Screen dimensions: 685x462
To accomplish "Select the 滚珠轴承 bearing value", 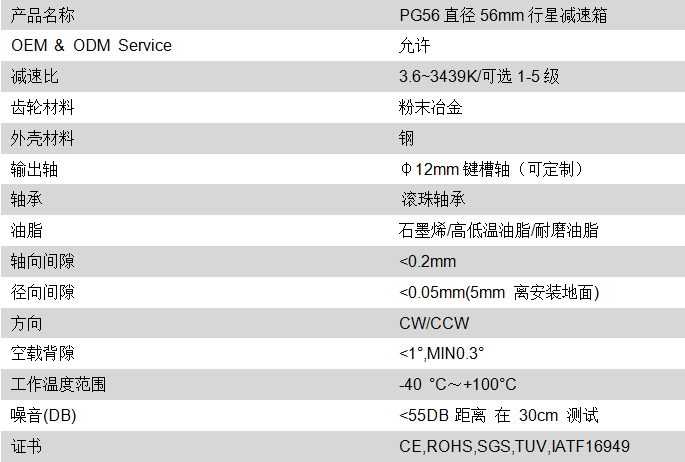I will pyautogui.click(x=433, y=200).
